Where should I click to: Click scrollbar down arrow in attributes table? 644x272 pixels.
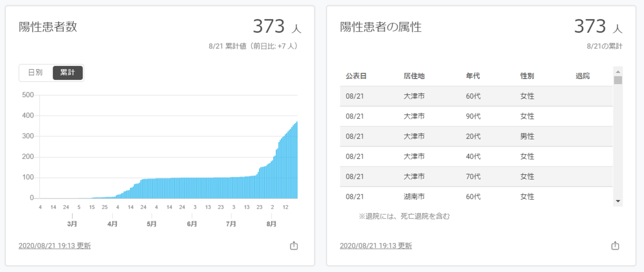(618, 201)
